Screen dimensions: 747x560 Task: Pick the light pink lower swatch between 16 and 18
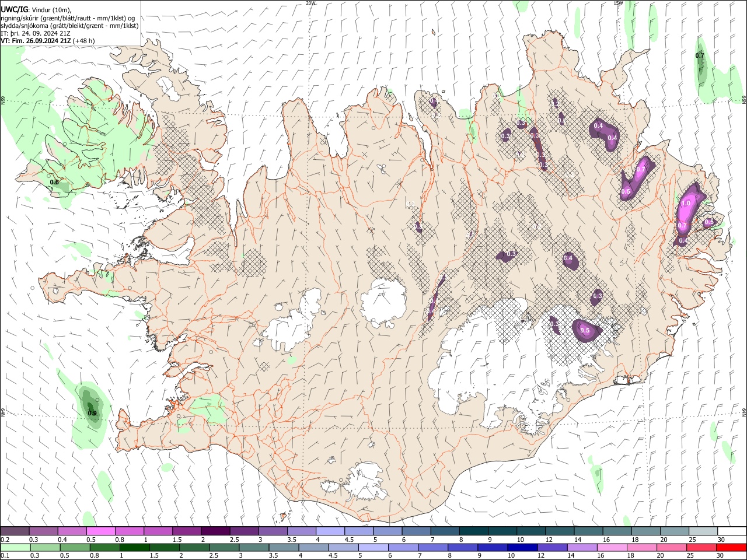click(x=611, y=548)
